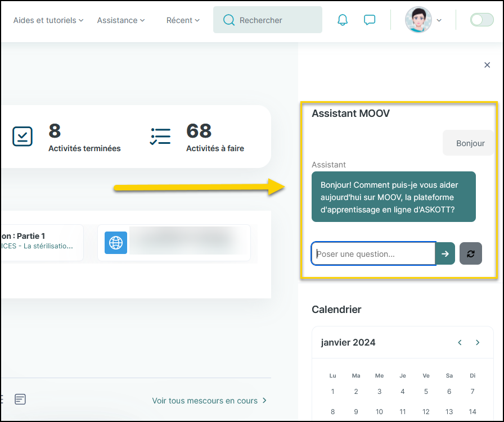
Task: Open Voir tous mes cours en cours link
Action: (209, 401)
